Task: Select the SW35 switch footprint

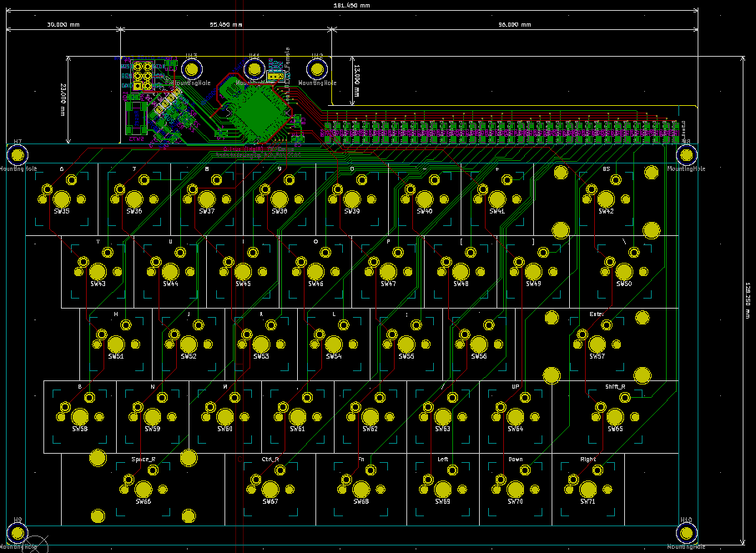Action: (62, 199)
